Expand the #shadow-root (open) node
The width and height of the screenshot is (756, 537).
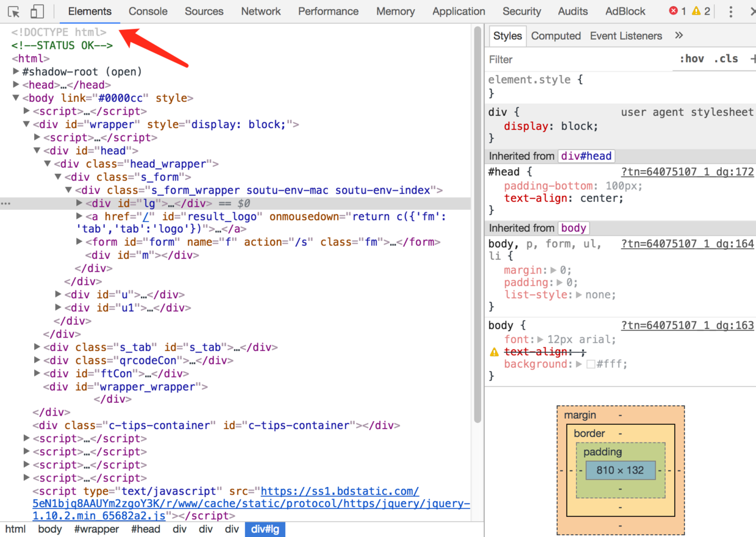click(x=16, y=72)
